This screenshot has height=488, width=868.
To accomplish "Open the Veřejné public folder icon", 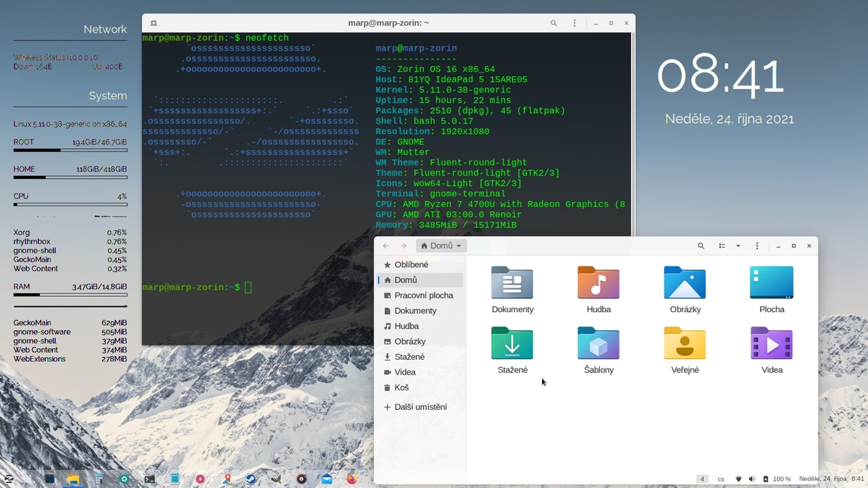I will pyautogui.click(x=685, y=343).
